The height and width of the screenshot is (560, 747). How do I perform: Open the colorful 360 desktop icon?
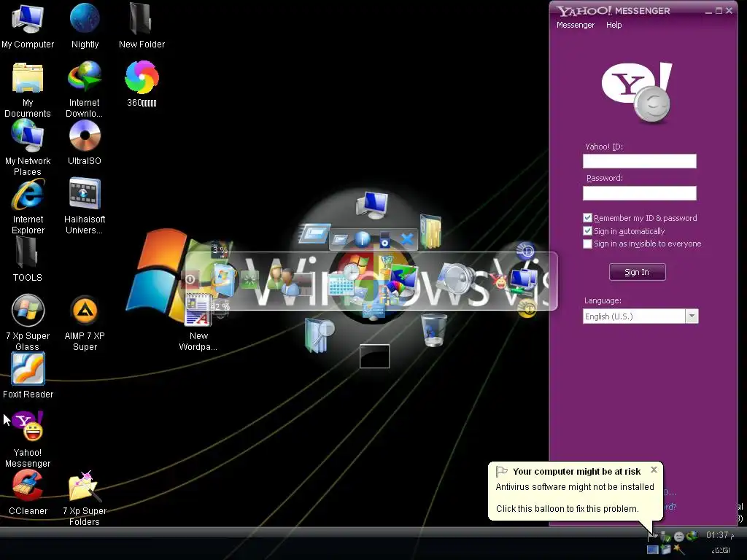click(x=142, y=85)
